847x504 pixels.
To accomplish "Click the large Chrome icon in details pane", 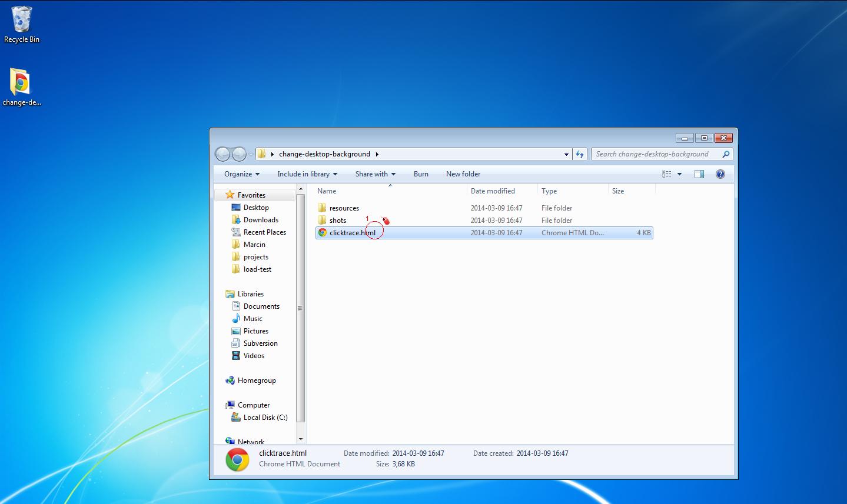I will click(x=237, y=460).
